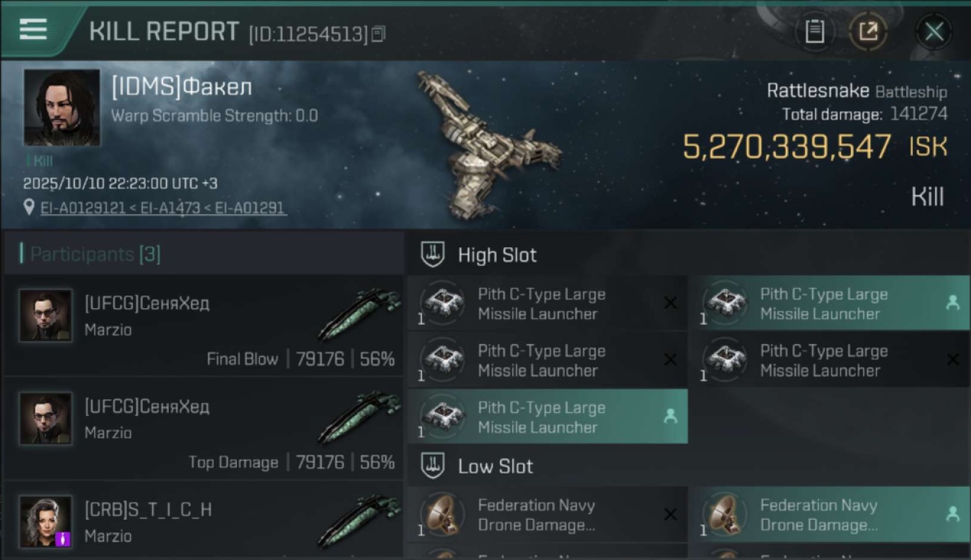Click Marzio ship icon in Top Damage row

(359, 418)
